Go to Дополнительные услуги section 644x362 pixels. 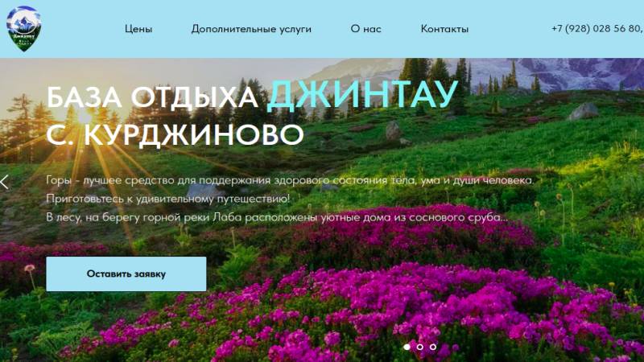click(251, 29)
